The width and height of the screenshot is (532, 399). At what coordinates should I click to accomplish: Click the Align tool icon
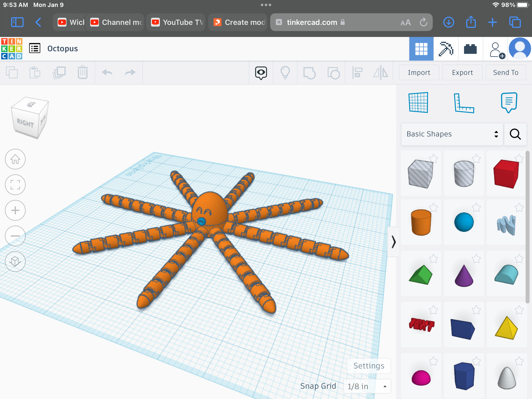pyautogui.click(x=357, y=73)
